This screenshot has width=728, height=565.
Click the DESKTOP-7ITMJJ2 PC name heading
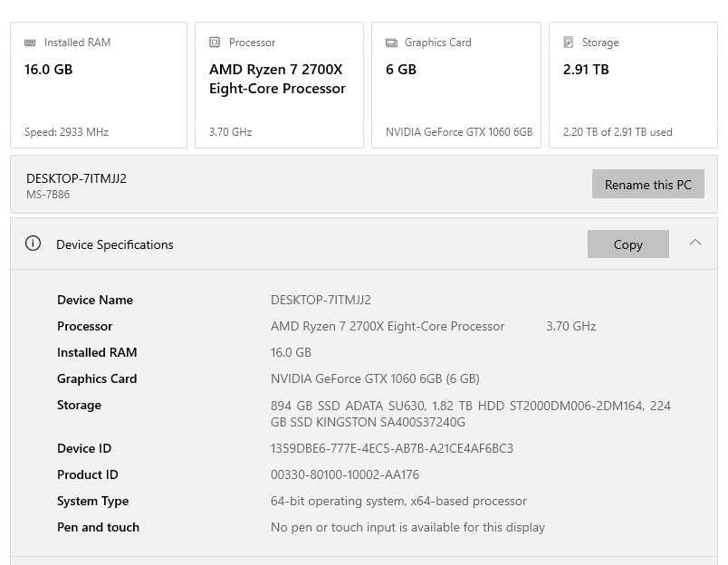[77, 178]
